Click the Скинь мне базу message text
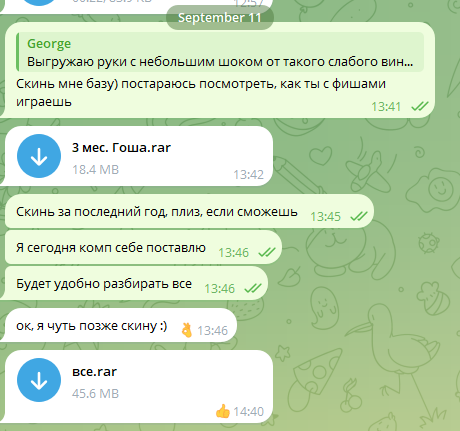This screenshot has height=431, width=460. coord(201,93)
